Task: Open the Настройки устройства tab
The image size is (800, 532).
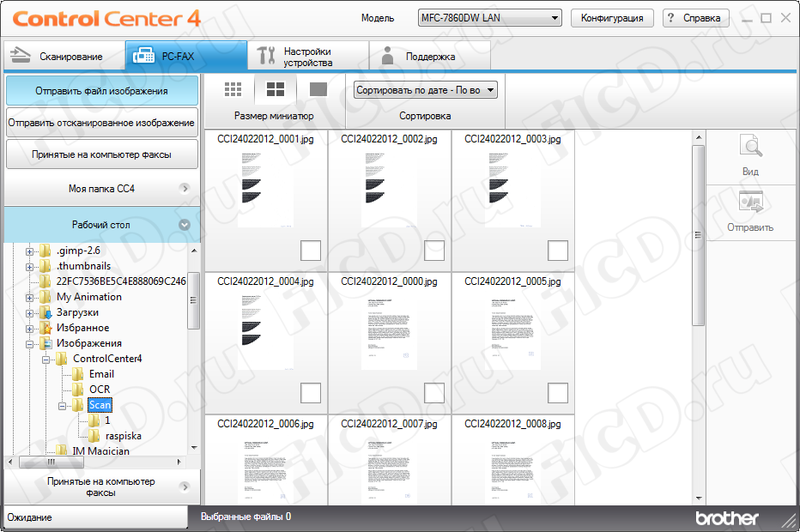Action: coord(308,56)
